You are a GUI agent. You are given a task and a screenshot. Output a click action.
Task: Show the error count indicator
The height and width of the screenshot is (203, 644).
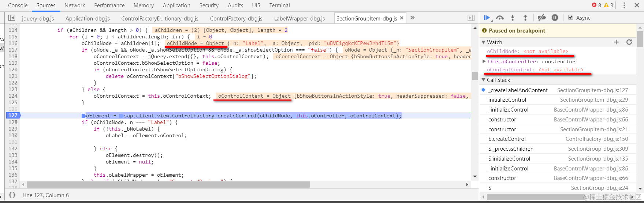[x=596, y=5]
